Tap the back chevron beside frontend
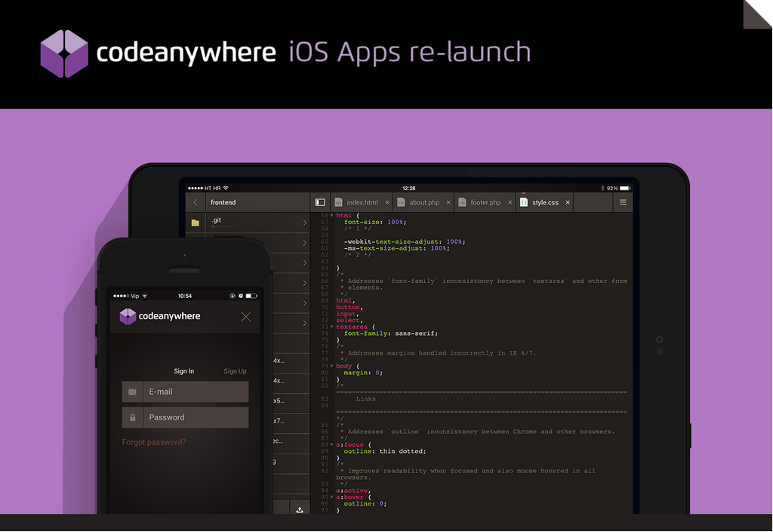Viewport: 773px width, 532px height. pos(196,202)
